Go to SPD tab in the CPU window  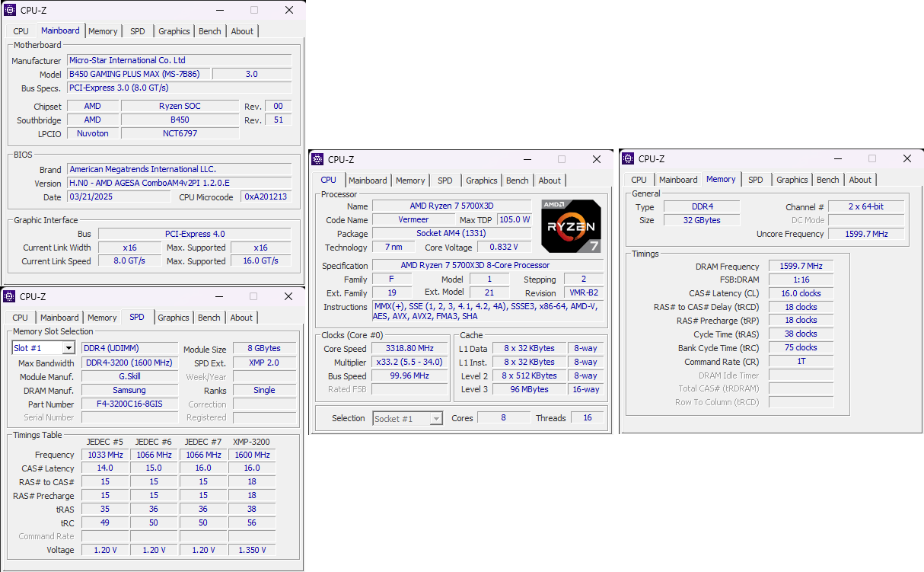coord(445,181)
